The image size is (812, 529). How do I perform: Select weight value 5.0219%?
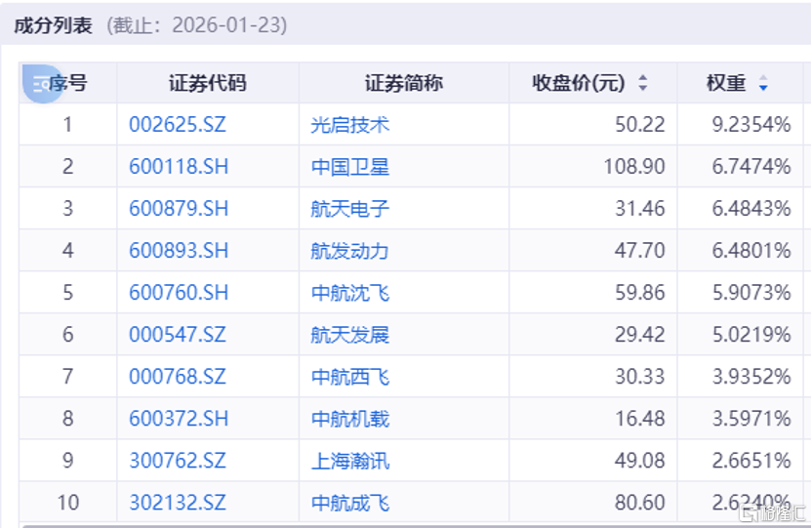[x=751, y=335]
